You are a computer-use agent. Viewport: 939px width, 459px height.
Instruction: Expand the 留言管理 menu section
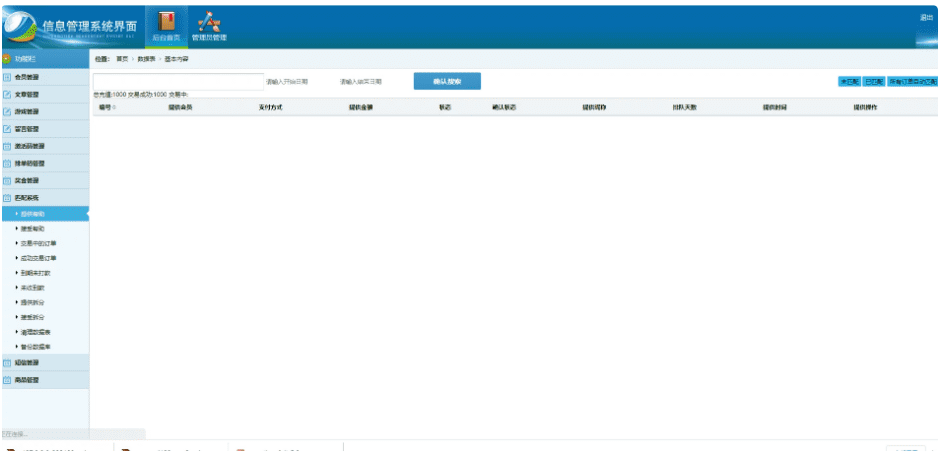46,129
